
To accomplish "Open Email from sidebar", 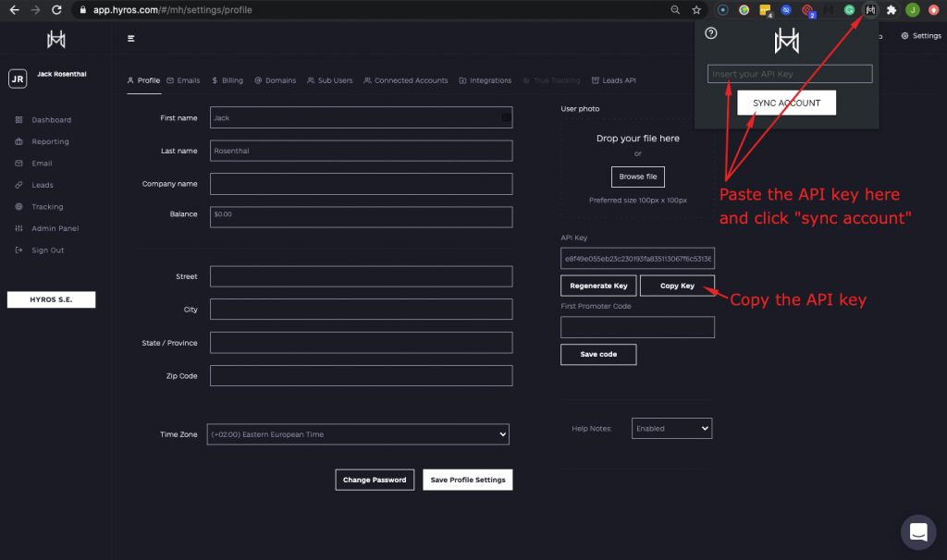I will 42,163.
